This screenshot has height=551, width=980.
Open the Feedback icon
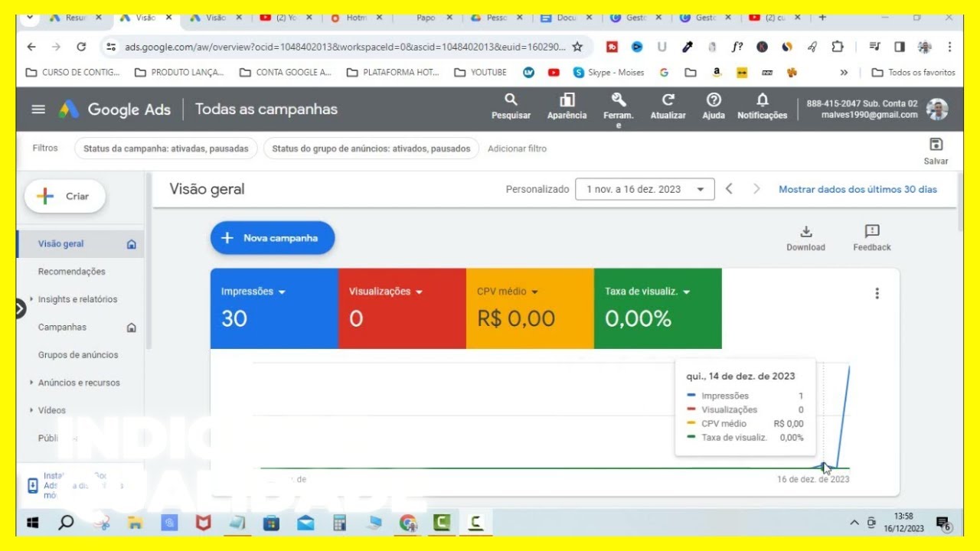pyautogui.click(x=872, y=231)
